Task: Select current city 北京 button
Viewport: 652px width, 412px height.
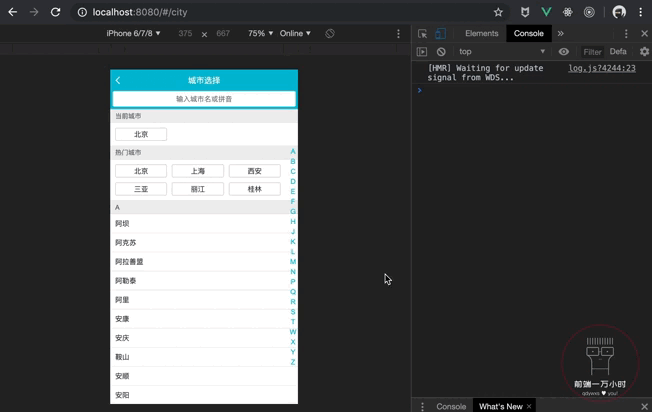Action: 141,134
